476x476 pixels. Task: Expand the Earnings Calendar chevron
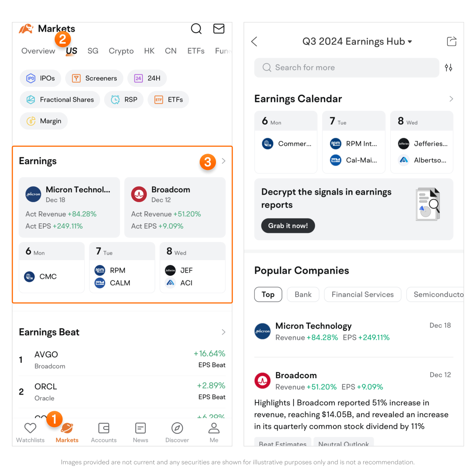point(451,99)
